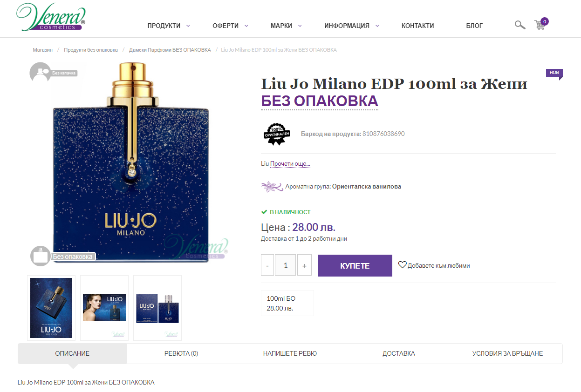
Task: Click the Venera Cosmetics logo
Action: click(51, 17)
